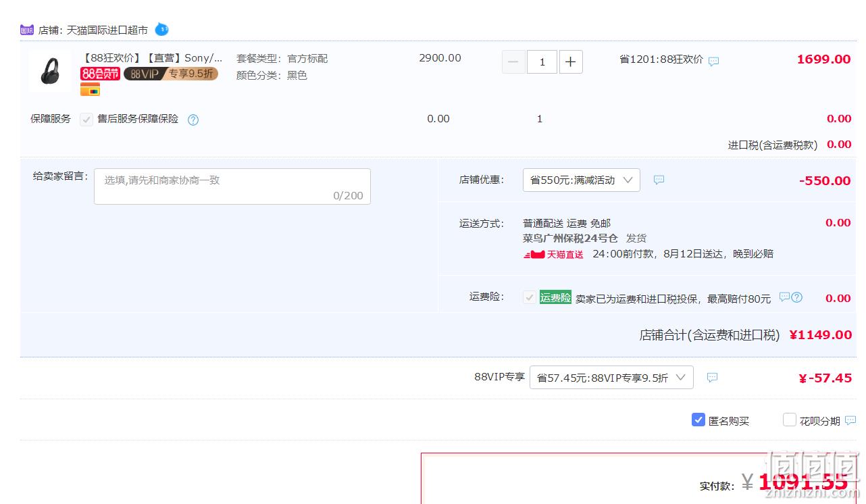Open the 88VIP专享 discount dropdown

pyautogui.click(x=611, y=377)
